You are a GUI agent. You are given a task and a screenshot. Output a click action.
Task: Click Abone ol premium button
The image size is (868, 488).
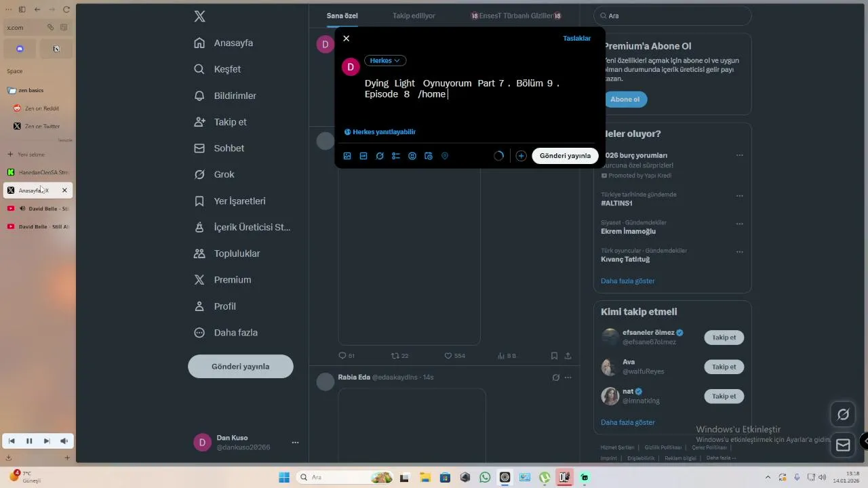(625, 100)
